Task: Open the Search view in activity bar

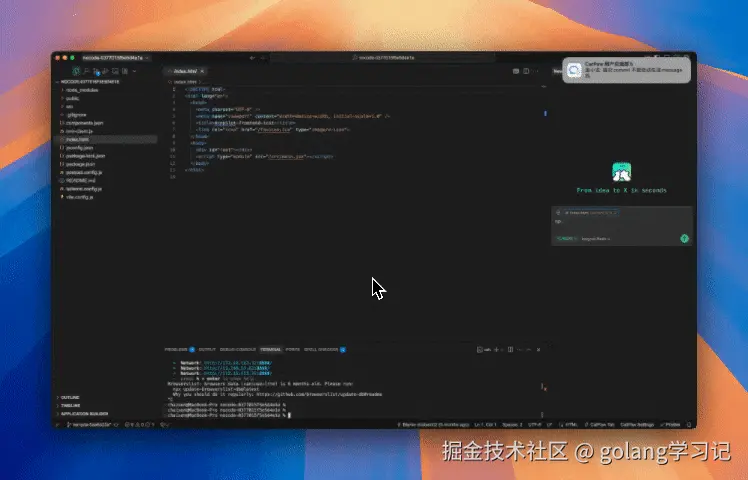Action: point(87,71)
